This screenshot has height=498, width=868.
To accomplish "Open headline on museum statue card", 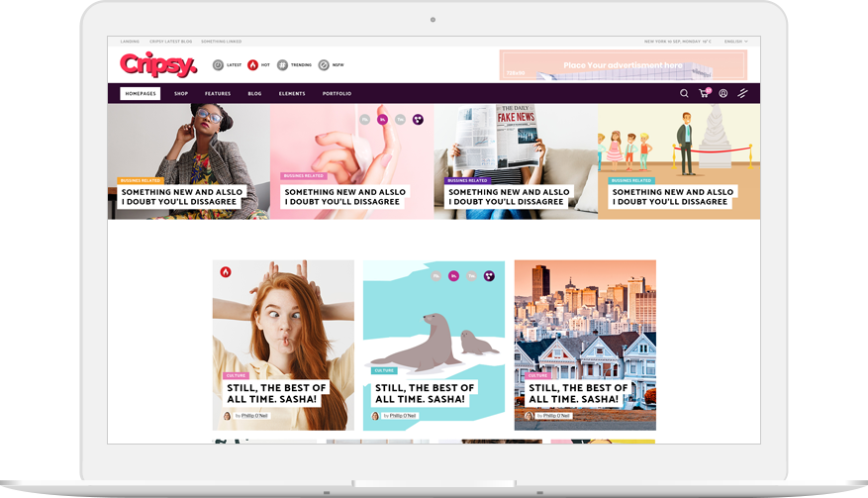I will pos(673,197).
